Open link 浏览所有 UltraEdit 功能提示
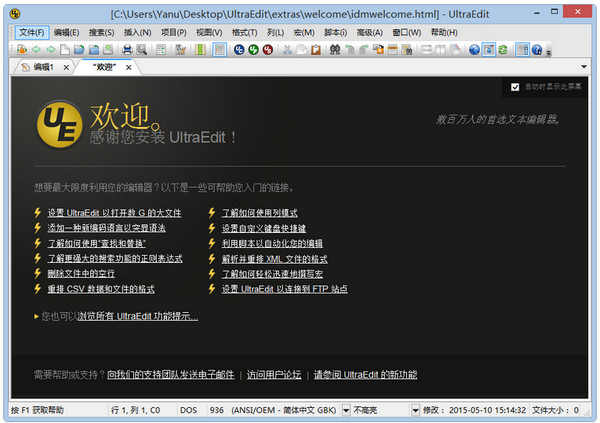Viewport: 600px width, 423px height. [x=138, y=316]
